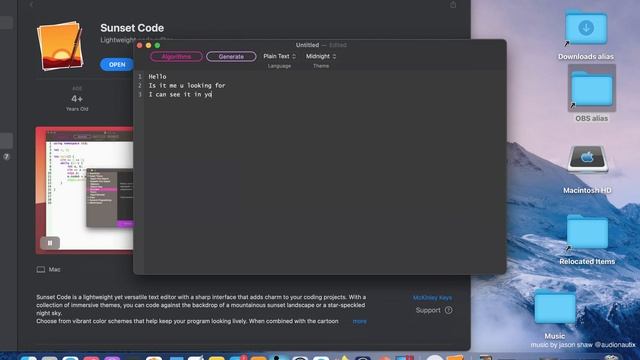Click the Sunset Code app icon
The width and height of the screenshot is (640, 360).
click(x=60, y=46)
